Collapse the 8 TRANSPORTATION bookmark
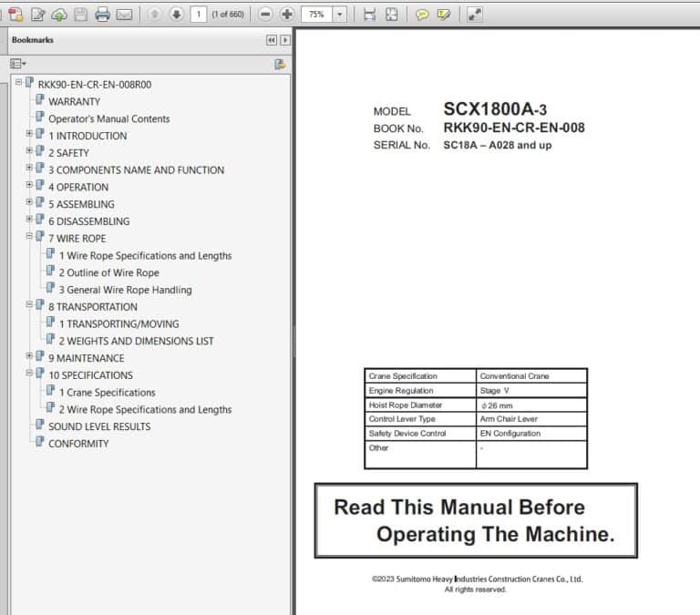Viewport: 700px width, 615px height. [x=29, y=305]
